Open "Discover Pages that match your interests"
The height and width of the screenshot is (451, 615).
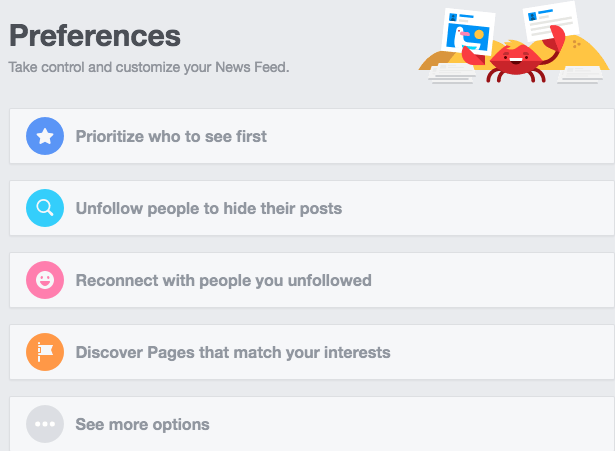tap(232, 352)
